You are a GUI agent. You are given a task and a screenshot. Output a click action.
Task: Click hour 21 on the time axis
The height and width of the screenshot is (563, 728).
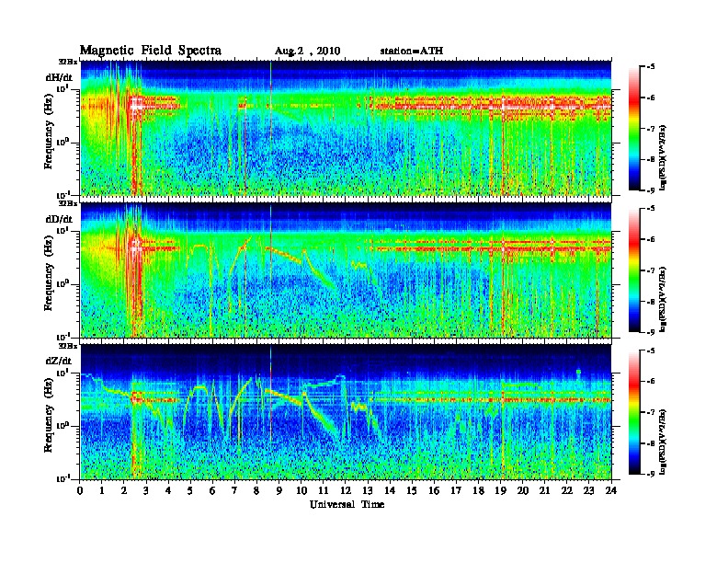click(x=544, y=490)
